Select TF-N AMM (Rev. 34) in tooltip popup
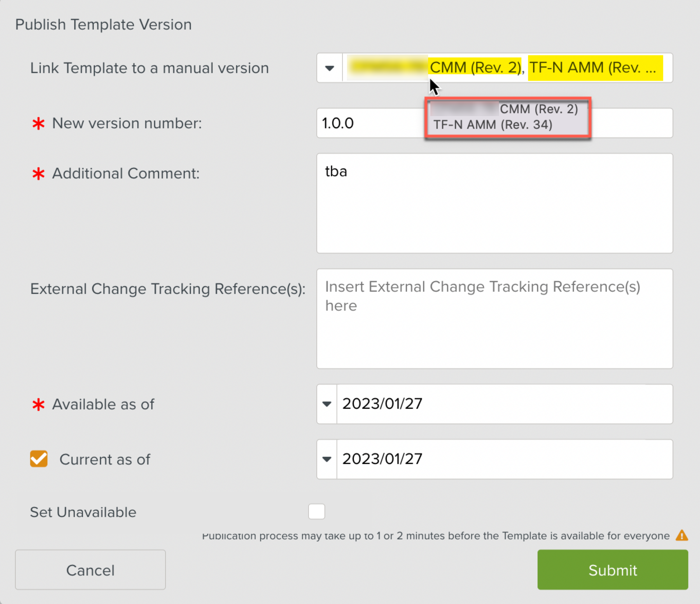Image resolution: width=700 pixels, height=604 pixels. pos(493,125)
